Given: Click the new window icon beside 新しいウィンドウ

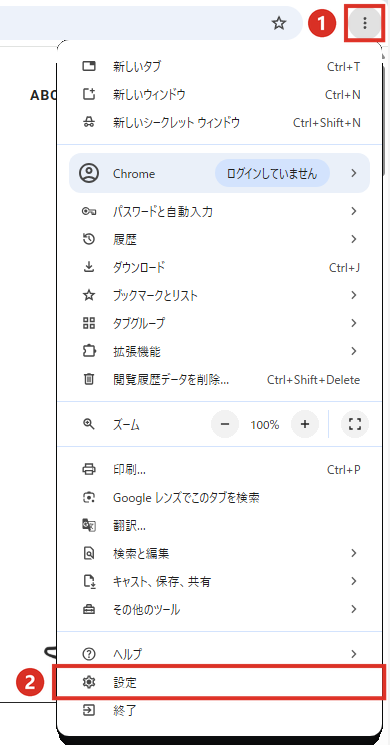Looking at the screenshot, I should click(x=89, y=95).
